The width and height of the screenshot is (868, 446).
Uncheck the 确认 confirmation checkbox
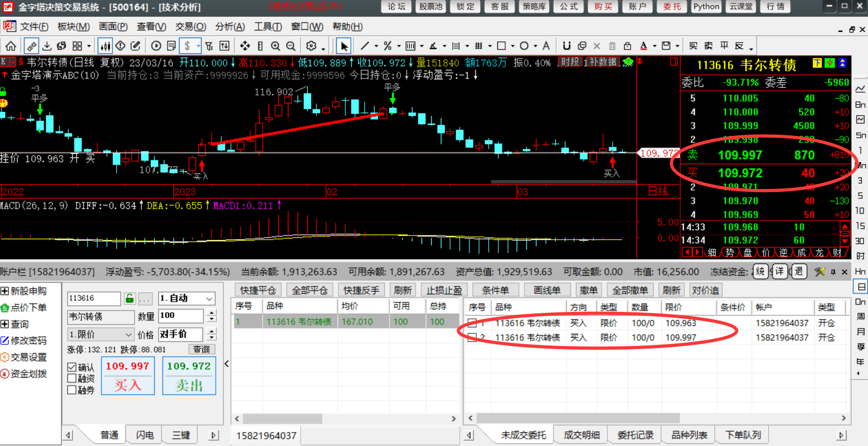coord(72,367)
